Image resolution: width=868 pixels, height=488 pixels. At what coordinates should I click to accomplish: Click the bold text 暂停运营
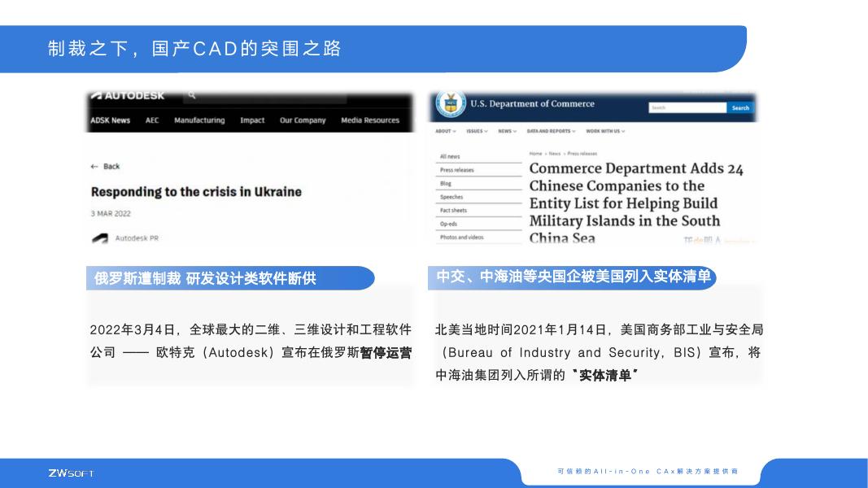[x=386, y=352]
